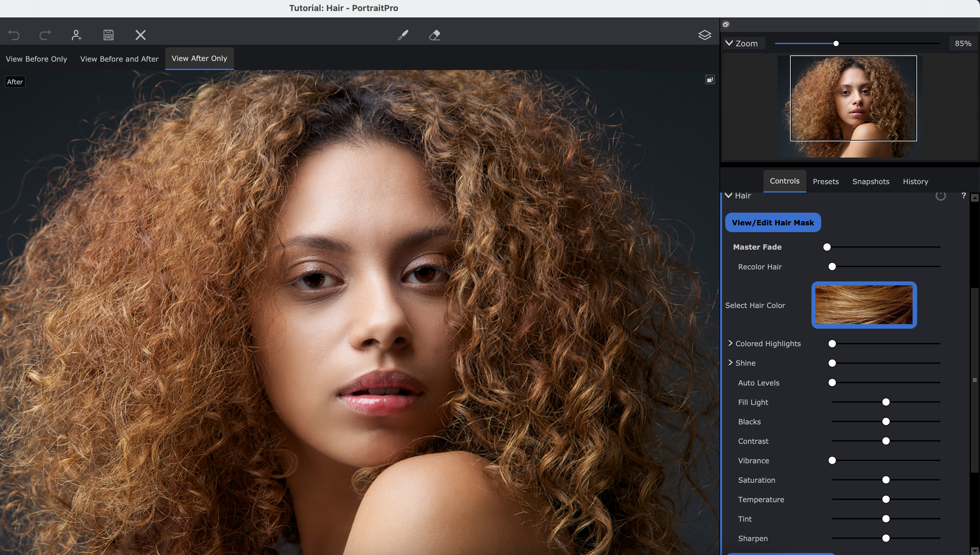Click the Sharpen slider handle
Image resolution: width=980 pixels, height=555 pixels.
886,538
